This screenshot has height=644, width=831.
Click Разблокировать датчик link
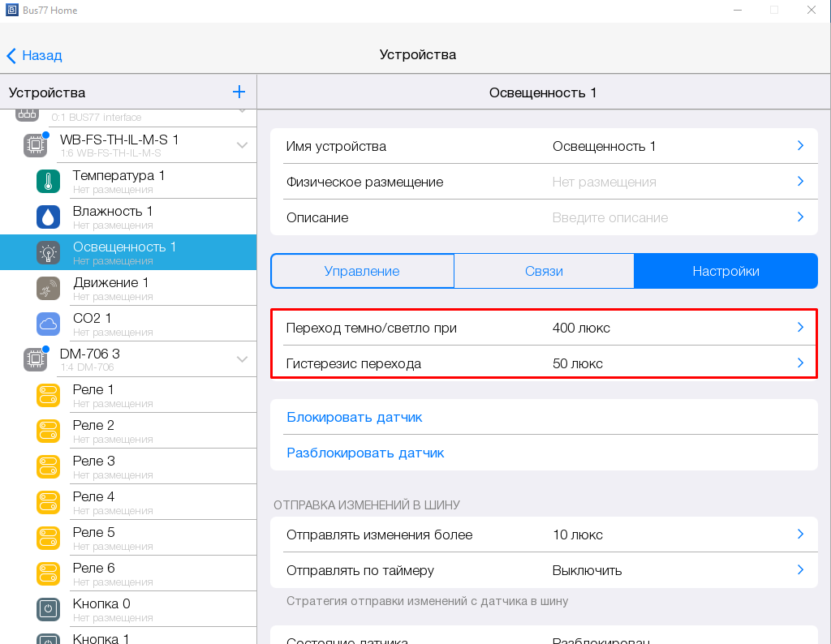click(365, 453)
